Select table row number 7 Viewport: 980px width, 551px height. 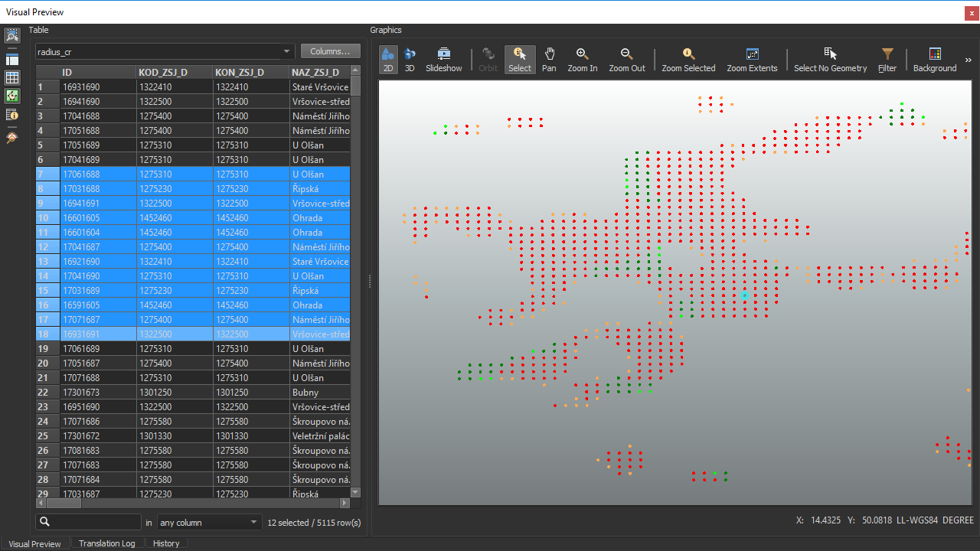(x=47, y=174)
